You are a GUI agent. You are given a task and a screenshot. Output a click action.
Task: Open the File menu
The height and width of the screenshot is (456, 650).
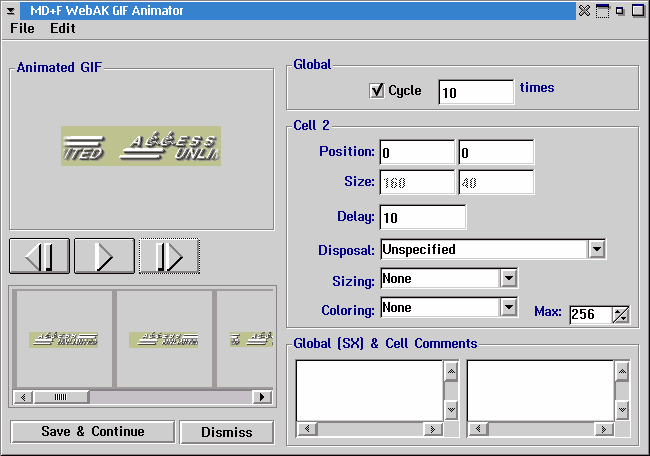pyautogui.click(x=22, y=28)
